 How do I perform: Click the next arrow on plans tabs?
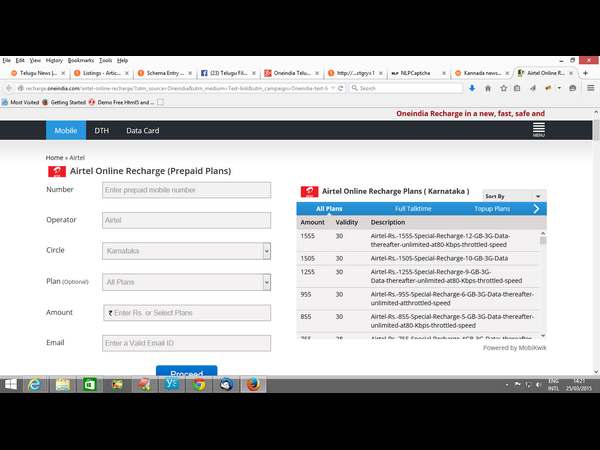[537, 209]
